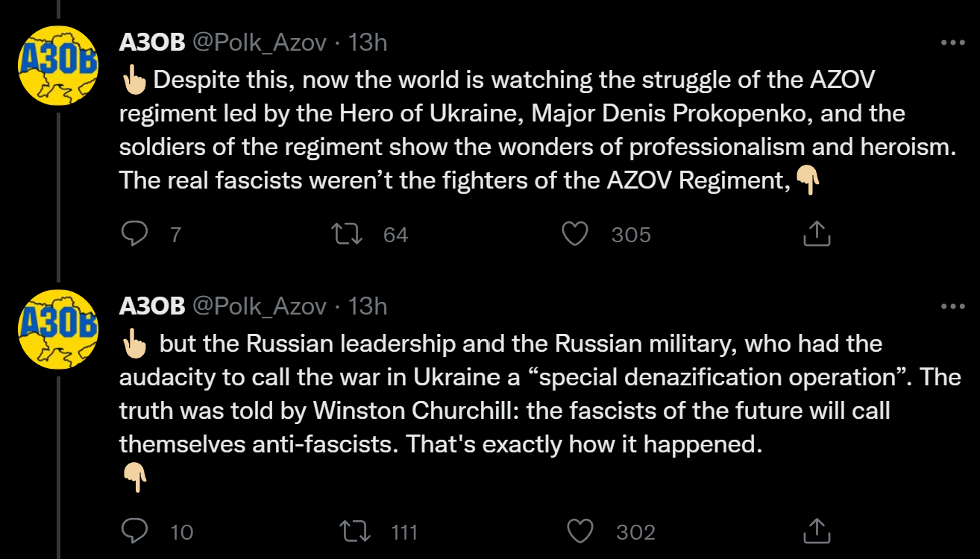
Task: Share the second tweet via share icon
Action: [x=817, y=531]
